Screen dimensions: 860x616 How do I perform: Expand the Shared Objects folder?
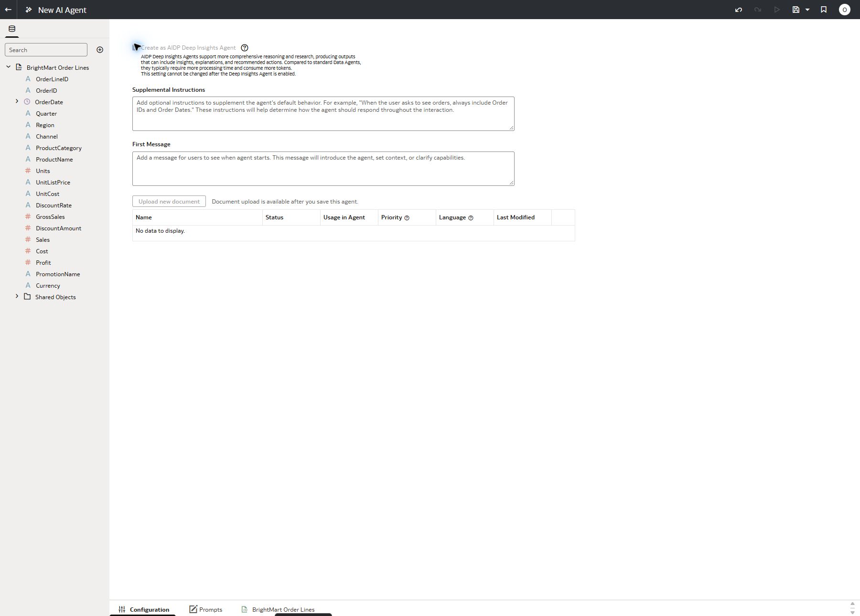tap(17, 296)
